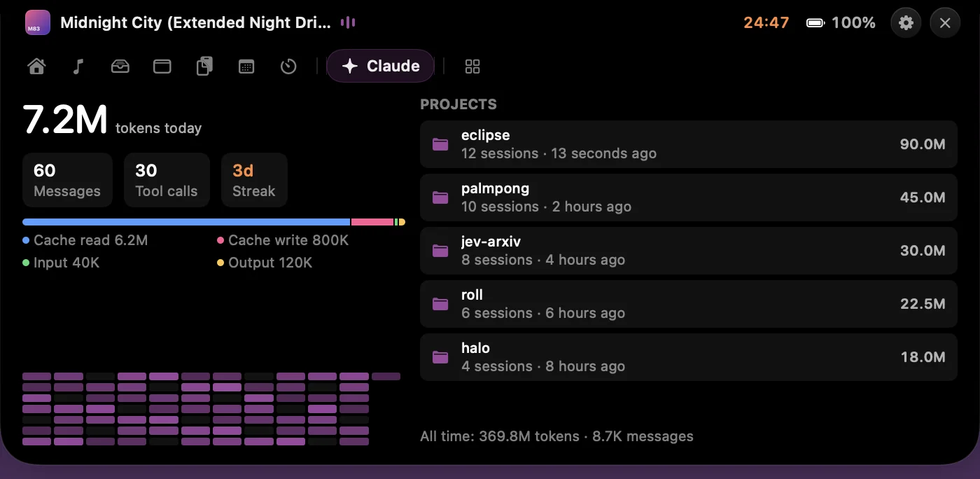The height and width of the screenshot is (479, 980).
Task: Click the settings gear button
Action: 906,22
